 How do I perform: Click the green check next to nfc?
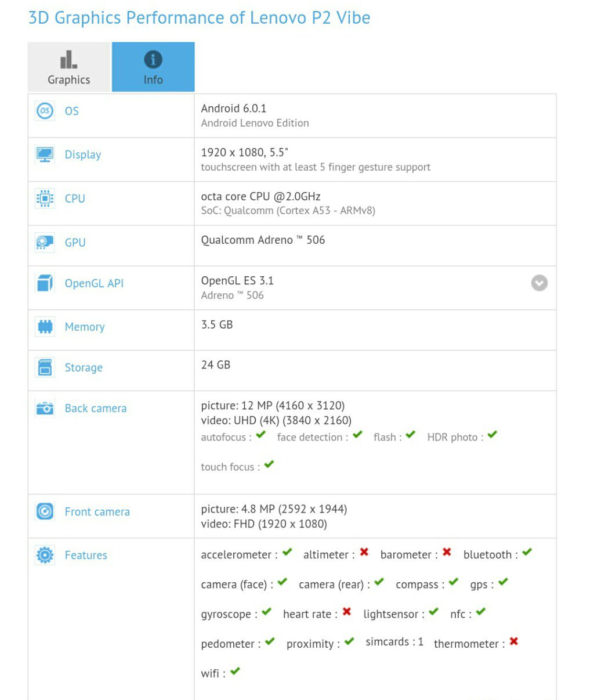481,612
